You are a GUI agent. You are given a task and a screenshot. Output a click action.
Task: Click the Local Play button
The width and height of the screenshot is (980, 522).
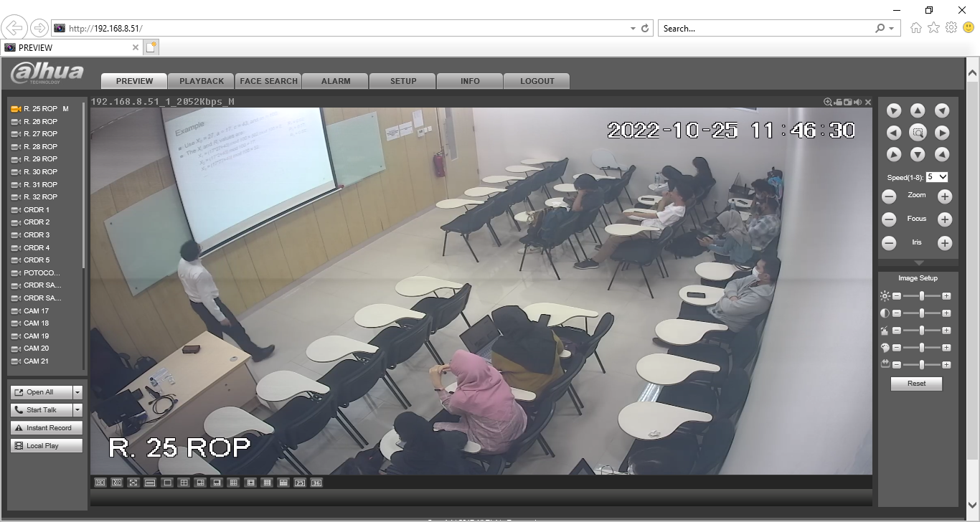coord(47,446)
